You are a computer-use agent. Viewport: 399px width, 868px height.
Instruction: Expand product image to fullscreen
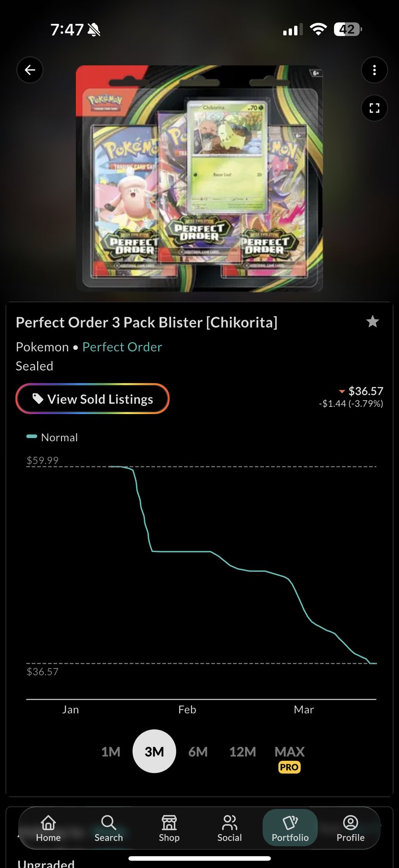point(374,108)
